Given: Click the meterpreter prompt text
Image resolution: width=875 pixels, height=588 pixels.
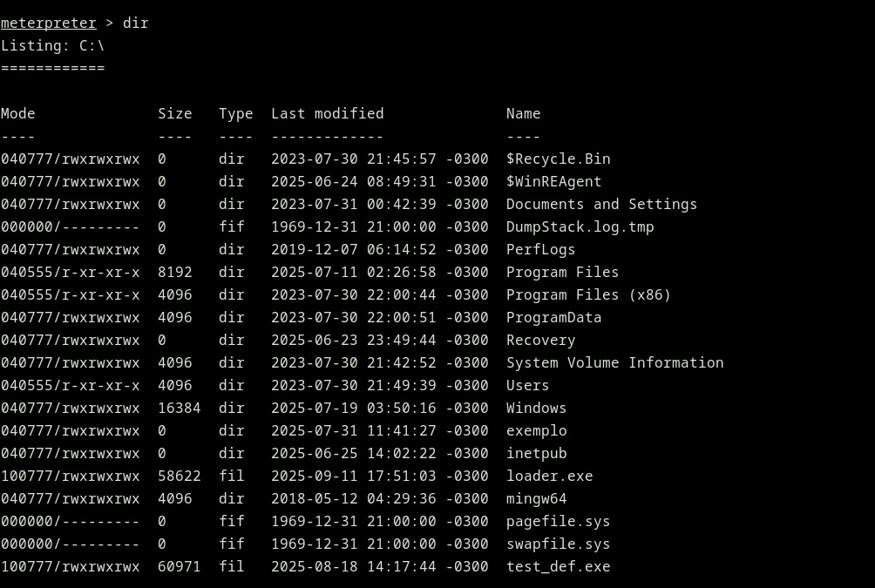Looking at the screenshot, I should [x=48, y=23].
